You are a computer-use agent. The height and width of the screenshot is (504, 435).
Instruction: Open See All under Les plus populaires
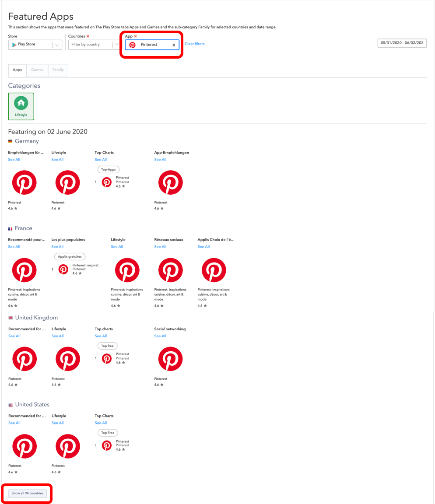pyautogui.click(x=57, y=247)
